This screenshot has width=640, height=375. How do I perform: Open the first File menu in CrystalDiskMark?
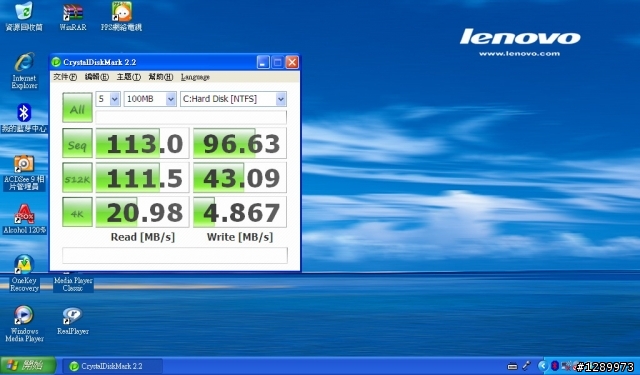pos(65,77)
